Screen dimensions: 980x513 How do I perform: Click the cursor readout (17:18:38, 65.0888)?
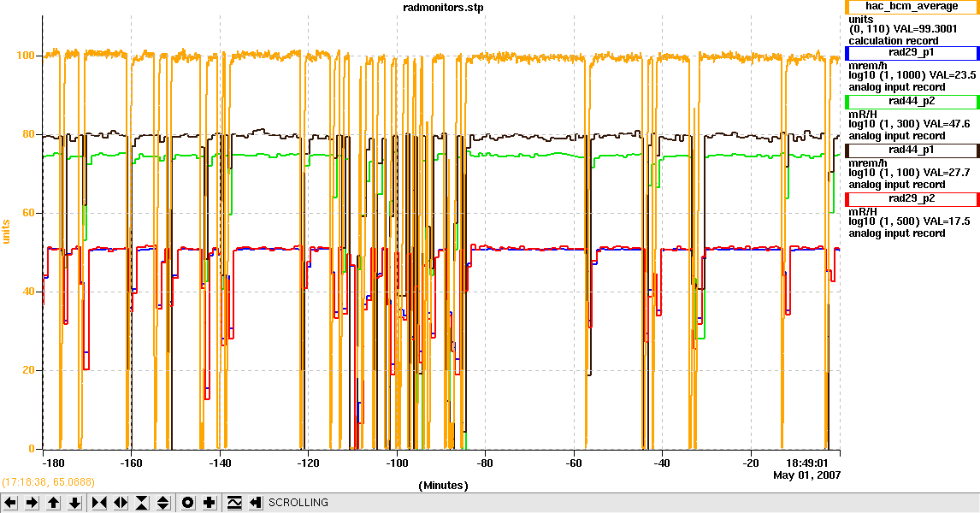[x=48, y=482]
